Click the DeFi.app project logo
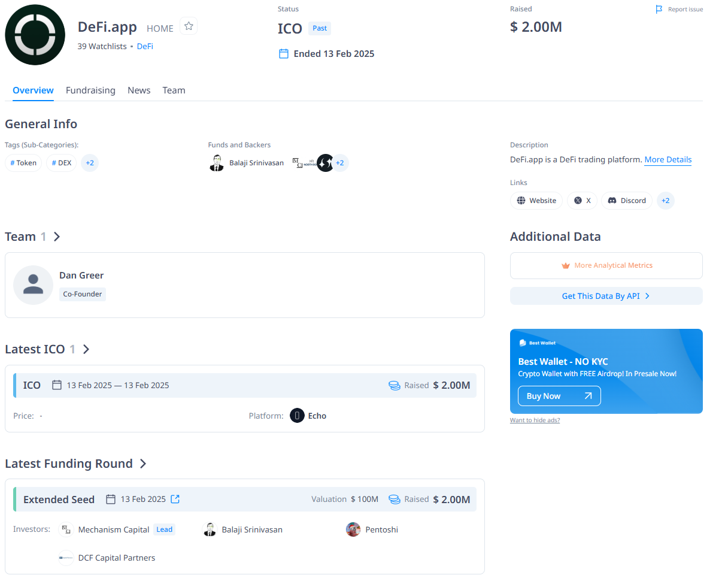This screenshot has height=575, width=728. click(x=35, y=35)
